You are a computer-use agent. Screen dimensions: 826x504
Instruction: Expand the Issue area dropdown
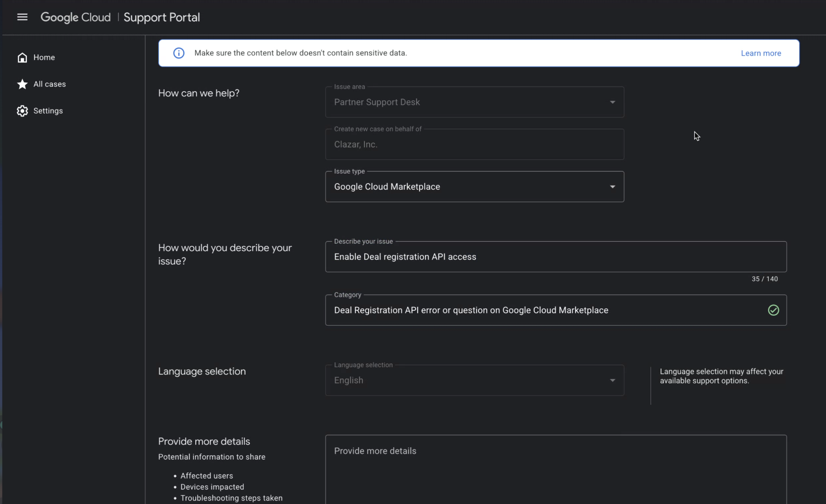coord(475,102)
